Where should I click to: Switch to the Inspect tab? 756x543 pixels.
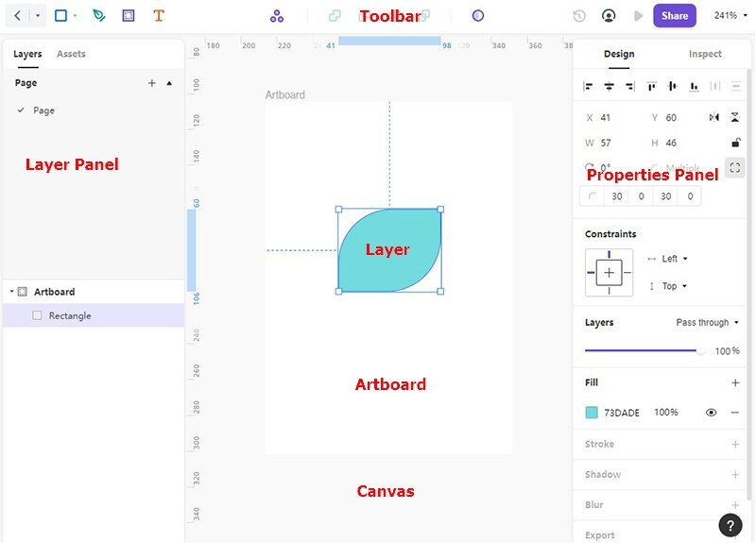point(705,54)
